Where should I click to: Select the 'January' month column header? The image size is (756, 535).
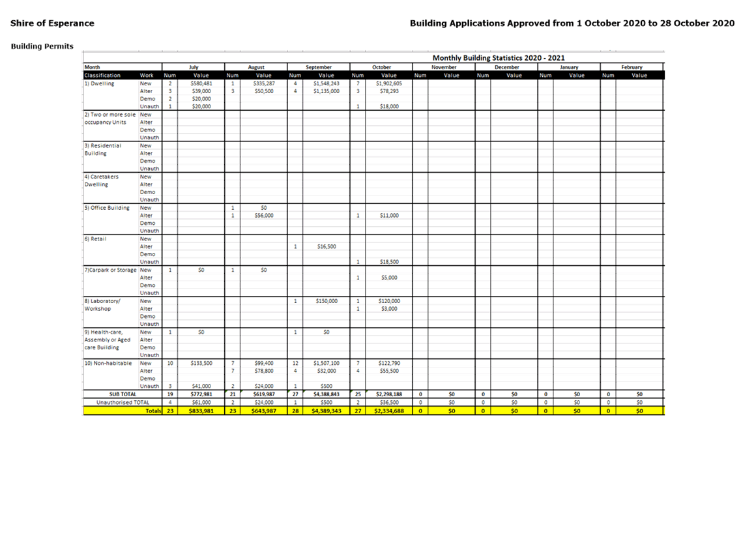pos(569,68)
